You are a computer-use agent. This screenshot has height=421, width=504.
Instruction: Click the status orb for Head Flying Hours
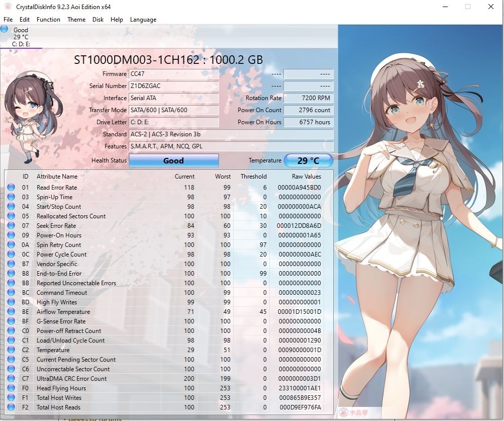coord(11,388)
